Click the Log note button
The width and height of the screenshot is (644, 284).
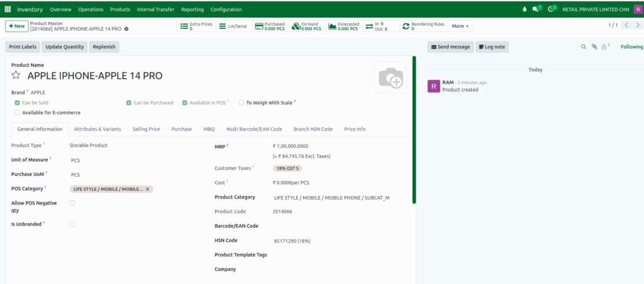click(492, 46)
